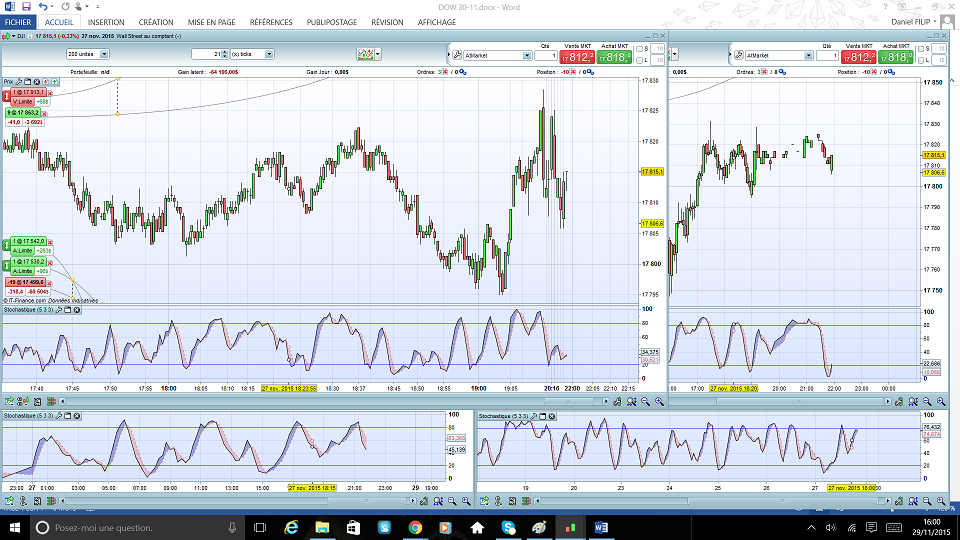Open the FICHIER menu
Image resolution: width=960 pixels, height=540 pixels.
[x=19, y=22]
